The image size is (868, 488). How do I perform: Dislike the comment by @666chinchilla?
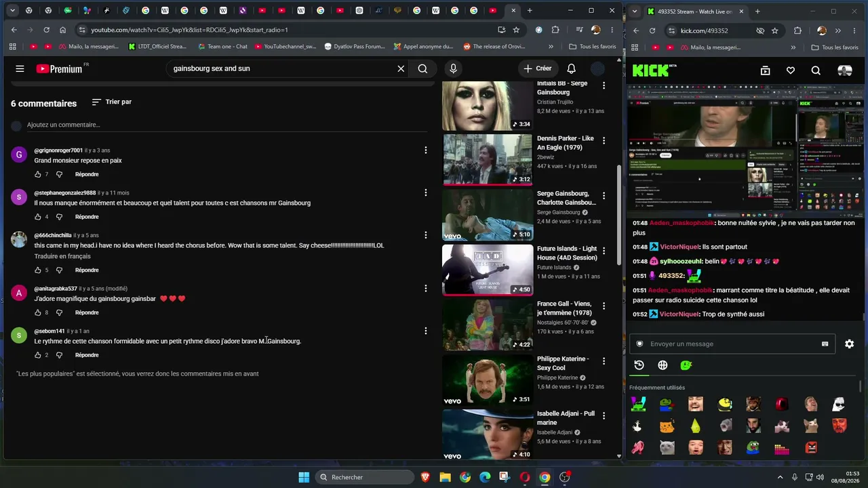coord(59,270)
